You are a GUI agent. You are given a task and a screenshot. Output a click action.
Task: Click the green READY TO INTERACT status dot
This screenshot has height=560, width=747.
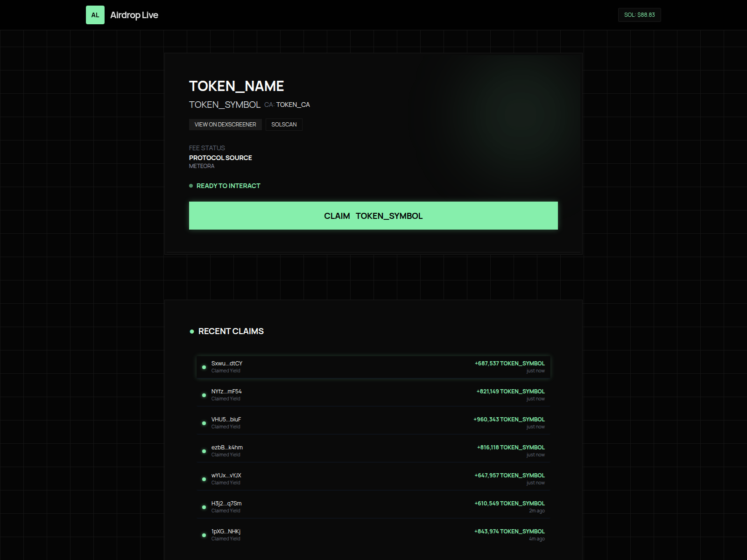(191, 185)
